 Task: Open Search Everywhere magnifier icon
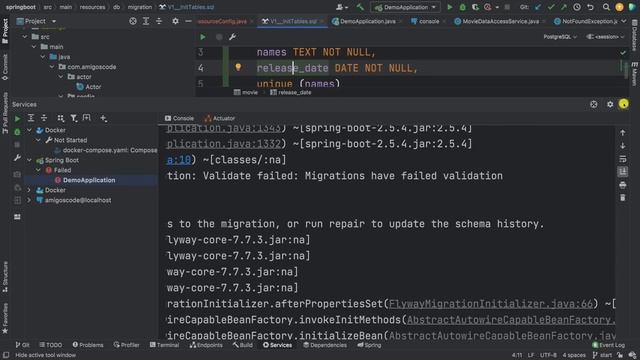pos(607,7)
